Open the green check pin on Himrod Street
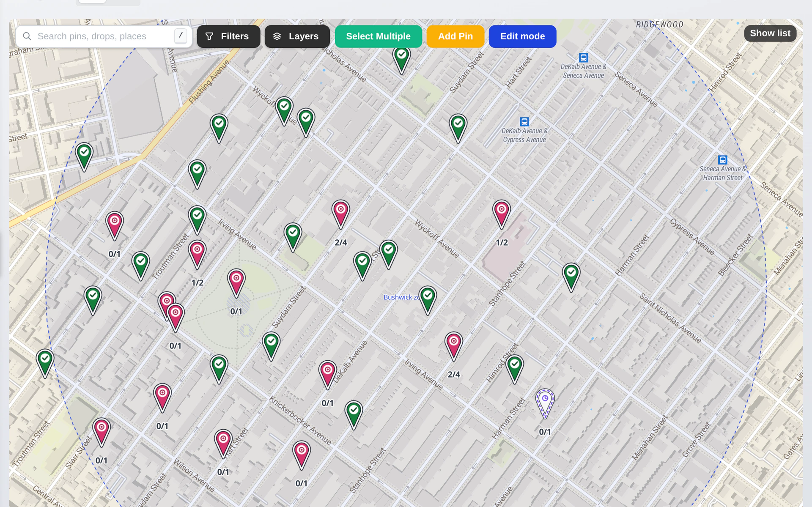The image size is (812, 507). tap(515, 369)
